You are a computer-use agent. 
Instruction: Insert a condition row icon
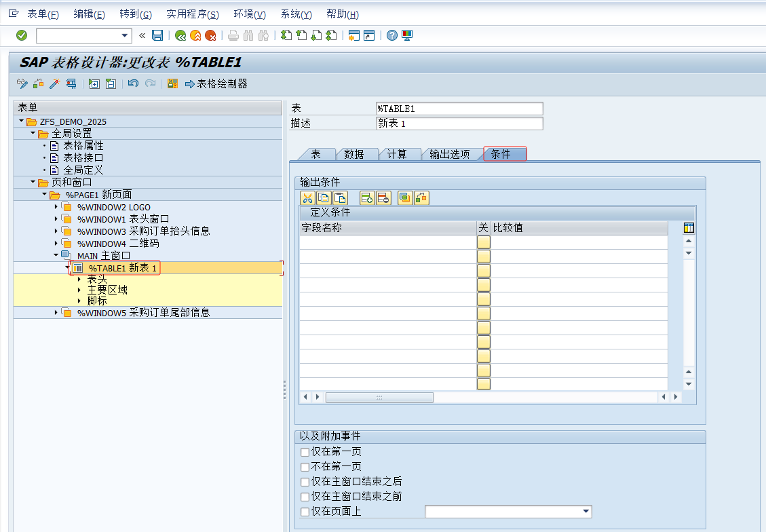[367, 198]
